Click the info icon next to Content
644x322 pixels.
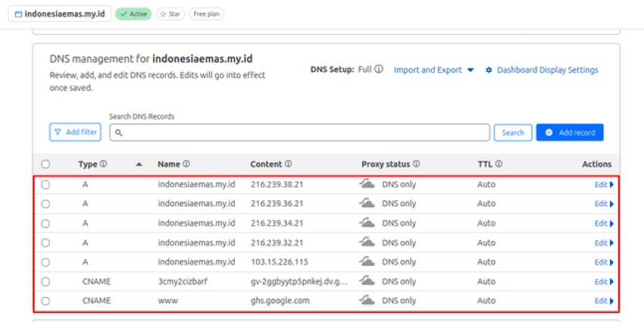(288, 164)
